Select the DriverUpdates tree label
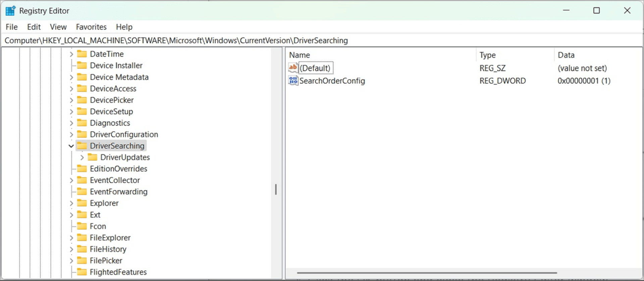Screen dimensions: 644x281 (125, 157)
